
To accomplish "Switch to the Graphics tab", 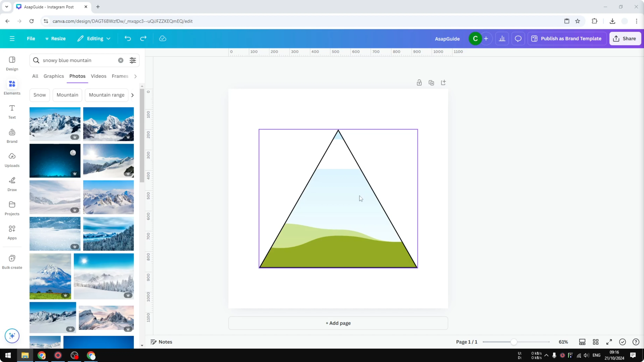I will click(x=54, y=76).
